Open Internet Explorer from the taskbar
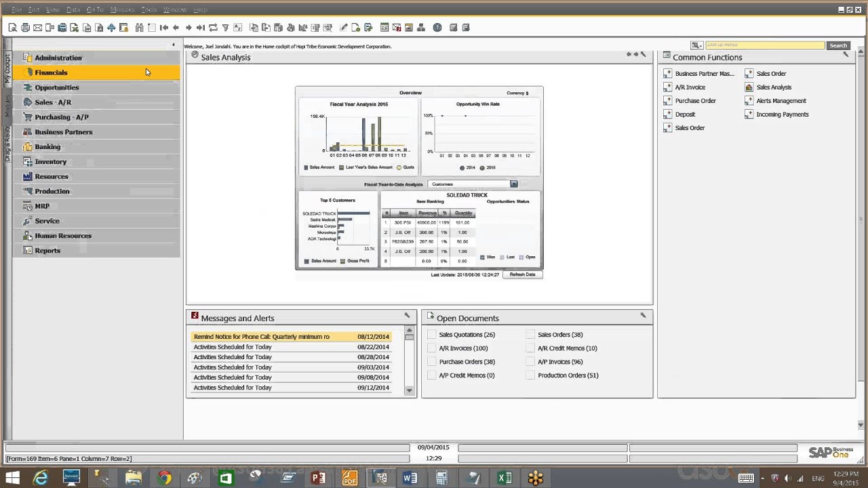 point(41,478)
